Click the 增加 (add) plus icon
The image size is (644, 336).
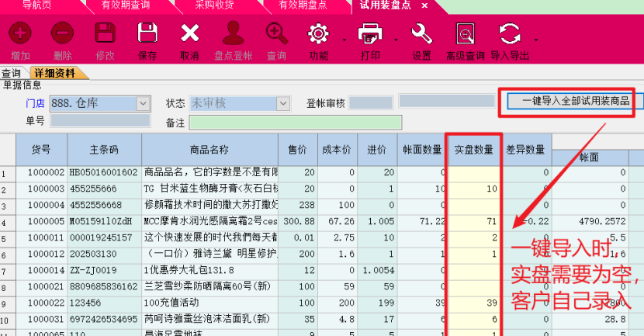[20, 33]
